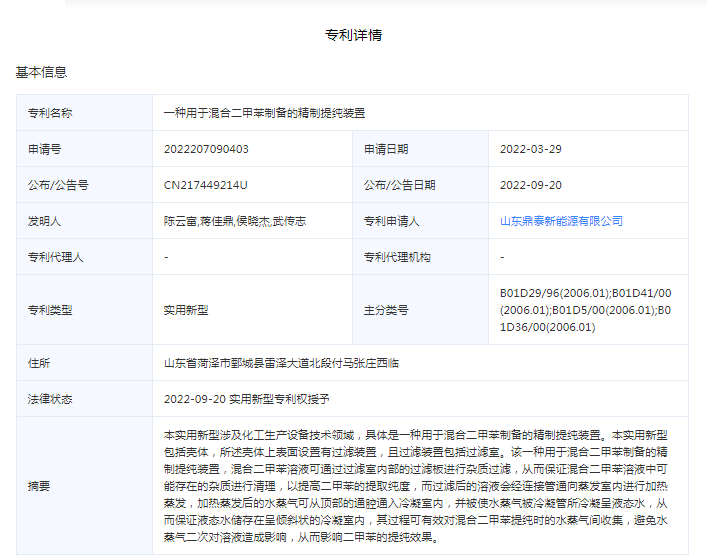Image resolution: width=706 pixels, height=555 pixels.
Task: Click the 发明人 row label
Action: pos(44,221)
